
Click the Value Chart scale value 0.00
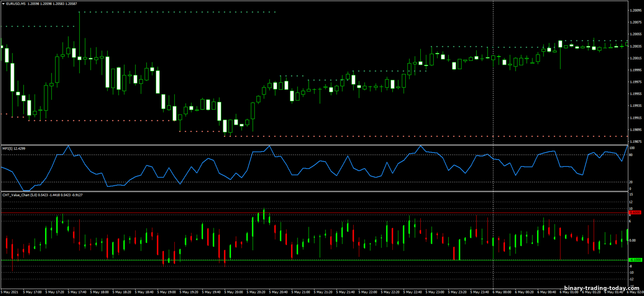pos(632,240)
